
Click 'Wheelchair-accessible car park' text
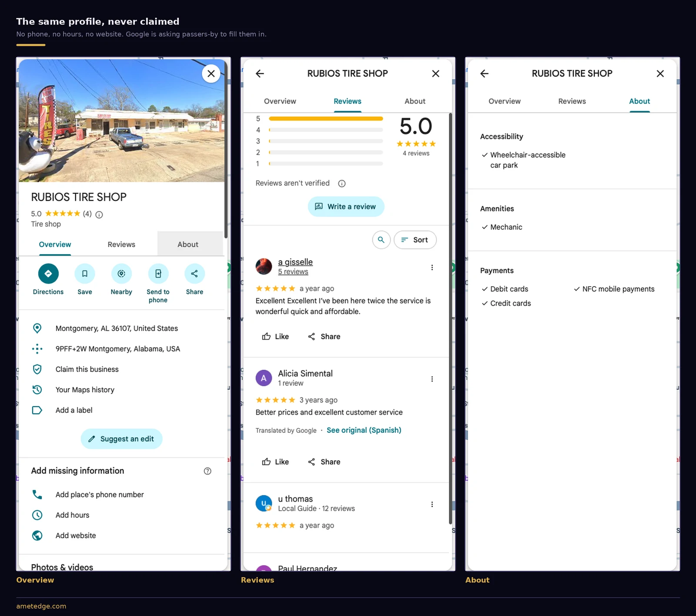click(528, 160)
